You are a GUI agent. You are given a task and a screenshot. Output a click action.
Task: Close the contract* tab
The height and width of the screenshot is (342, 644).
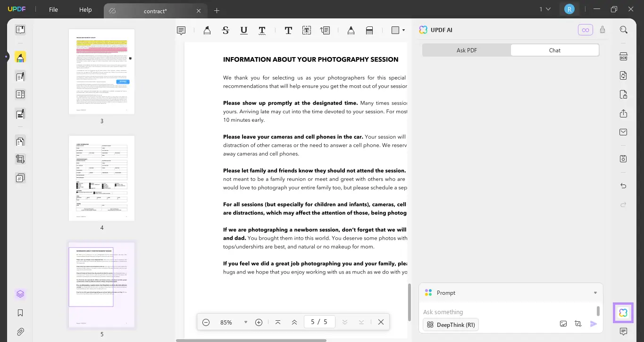point(199,11)
